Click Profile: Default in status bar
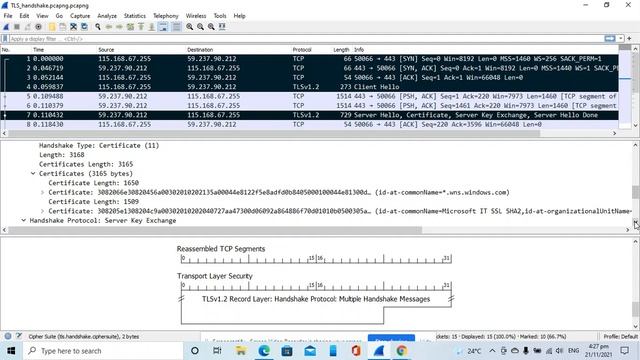The height and width of the screenshot is (360, 640). tap(620, 336)
